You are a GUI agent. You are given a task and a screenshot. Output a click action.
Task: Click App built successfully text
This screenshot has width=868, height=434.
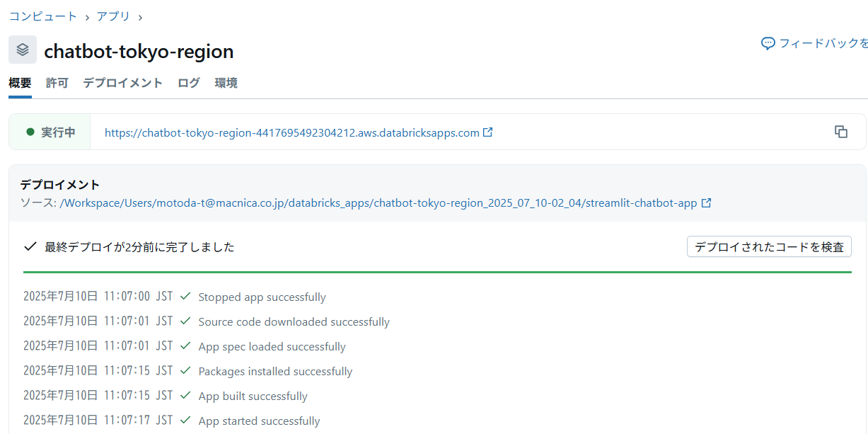[x=253, y=396]
